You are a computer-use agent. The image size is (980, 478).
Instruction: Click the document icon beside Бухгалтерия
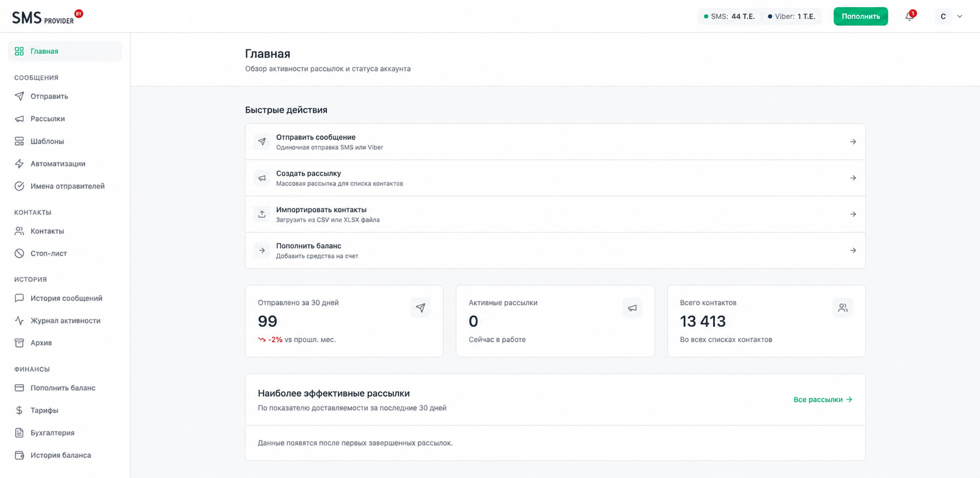[20, 433]
